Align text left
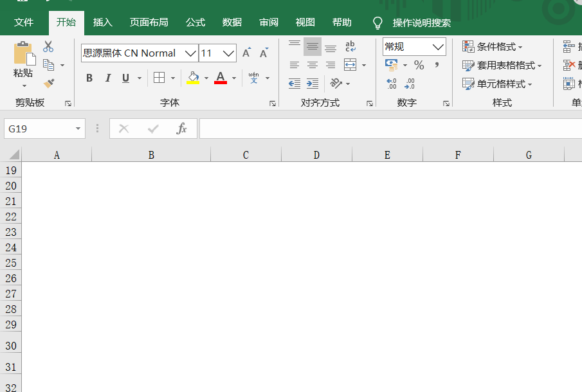The width and height of the screenshot is (582, 392). pos(295,66)
